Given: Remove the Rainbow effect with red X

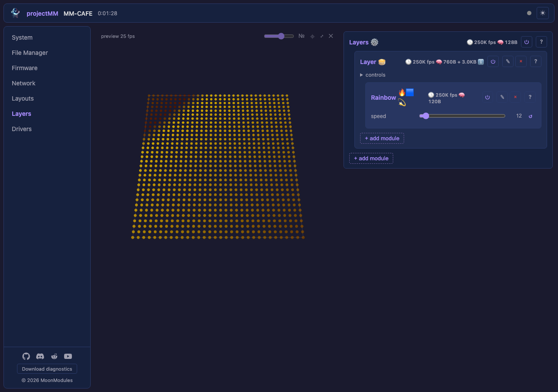Looking at the screenshot, I should coord(515,97).
